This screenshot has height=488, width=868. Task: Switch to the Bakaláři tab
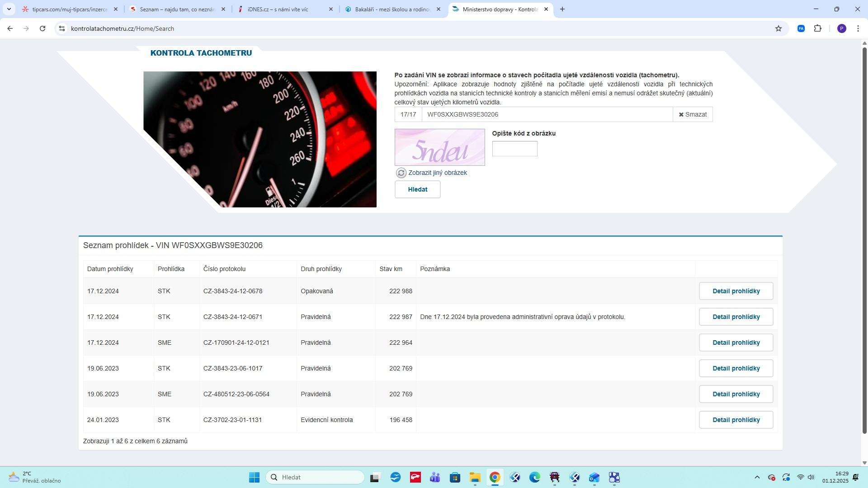(x=392, y=9)
